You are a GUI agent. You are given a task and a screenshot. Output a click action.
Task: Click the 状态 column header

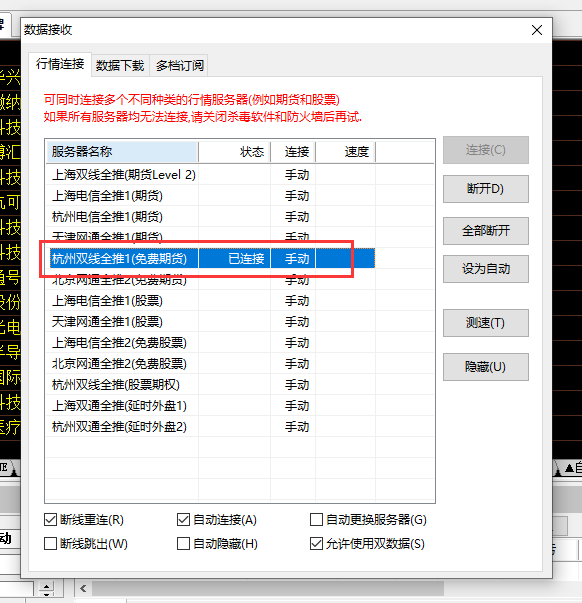click(234, 152)
